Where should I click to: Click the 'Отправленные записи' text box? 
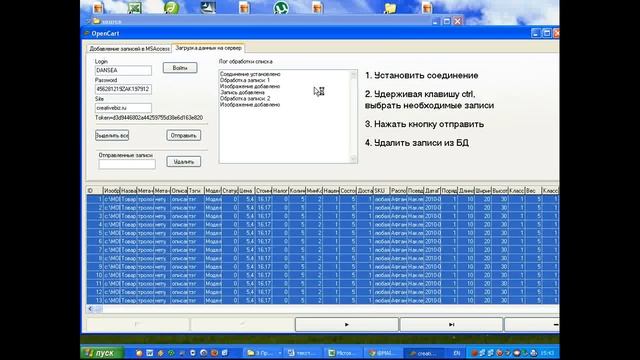127,164
